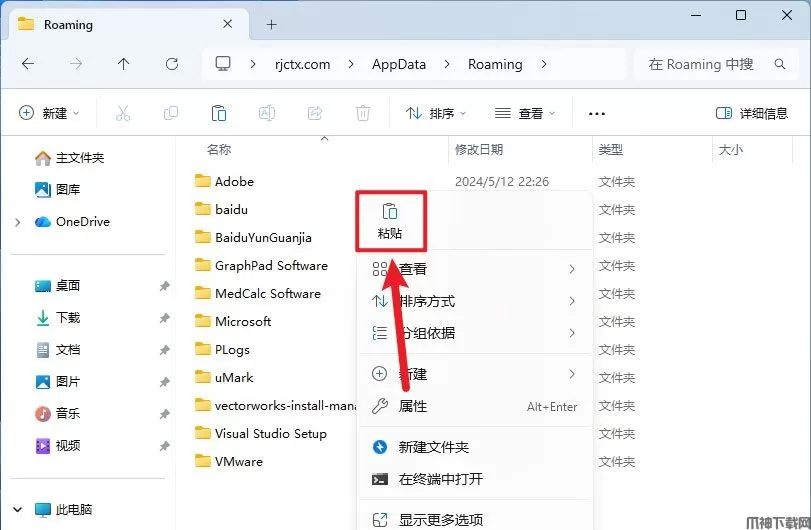Click the Paste icon in the context menu
Screen dimensions: 811x530
390,212
